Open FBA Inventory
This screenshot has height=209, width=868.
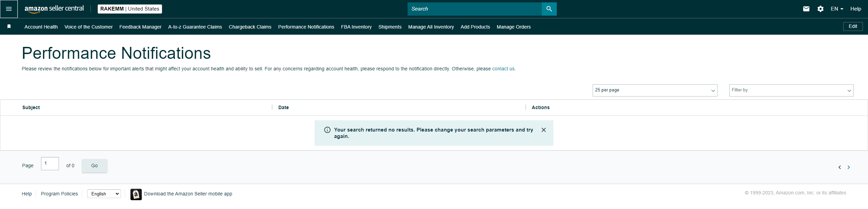[356, 27]
